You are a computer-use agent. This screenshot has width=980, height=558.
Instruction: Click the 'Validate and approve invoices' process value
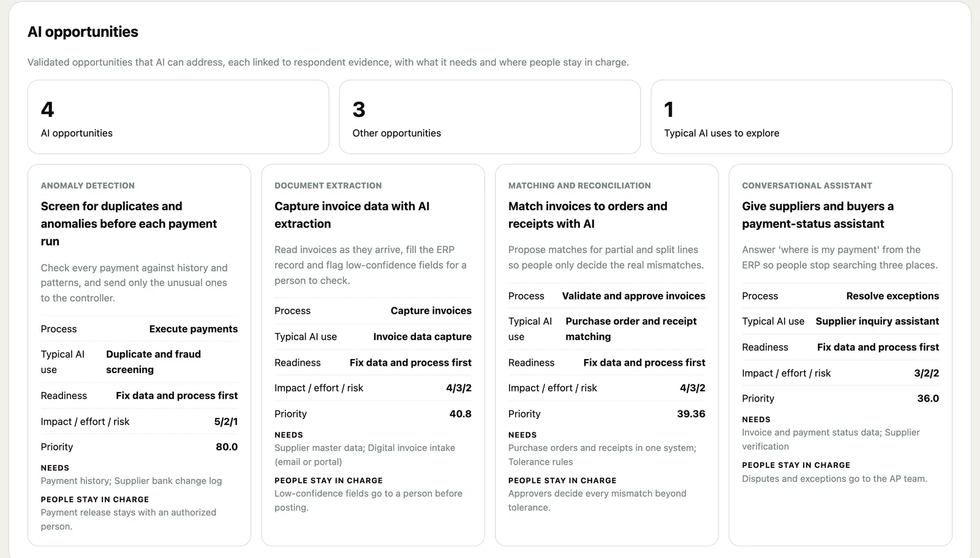tap(633, 296)
